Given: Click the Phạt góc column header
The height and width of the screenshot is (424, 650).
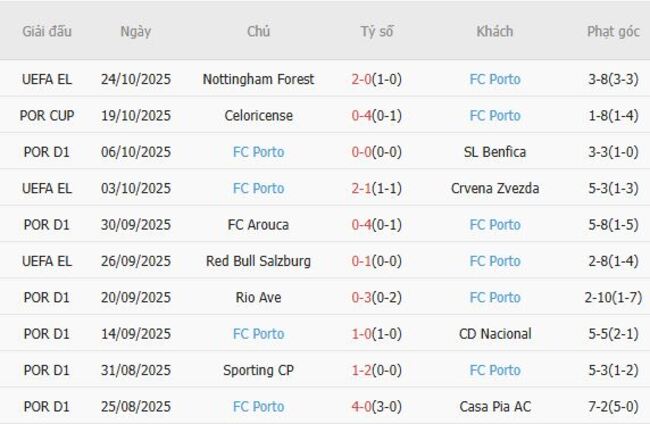Looking at the screenshot, I should point(613,31).
